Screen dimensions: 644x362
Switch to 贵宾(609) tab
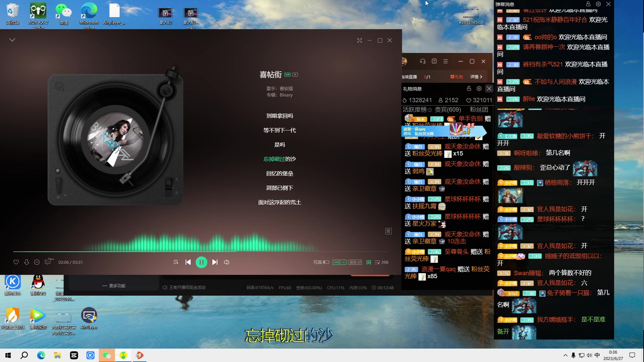(448, 110)
